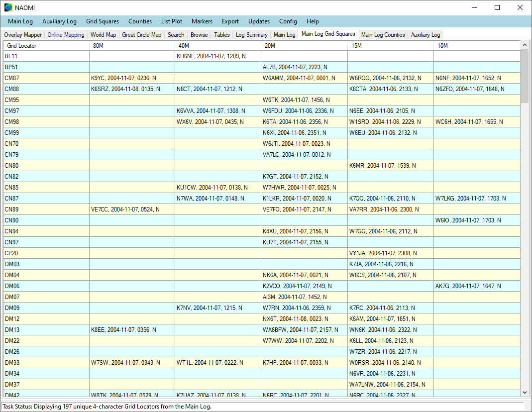Open the Auxiliary Log menu

click(x=59, y=21)
